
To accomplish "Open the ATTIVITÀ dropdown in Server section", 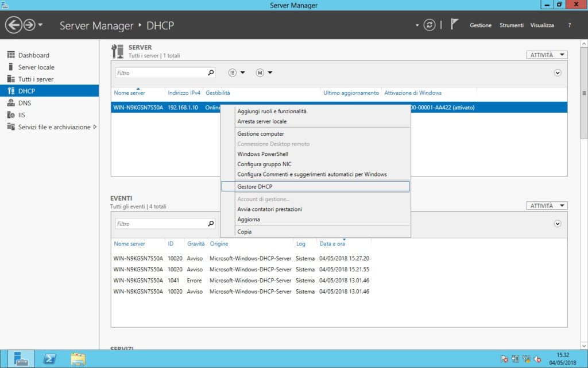I will [547, 55].
